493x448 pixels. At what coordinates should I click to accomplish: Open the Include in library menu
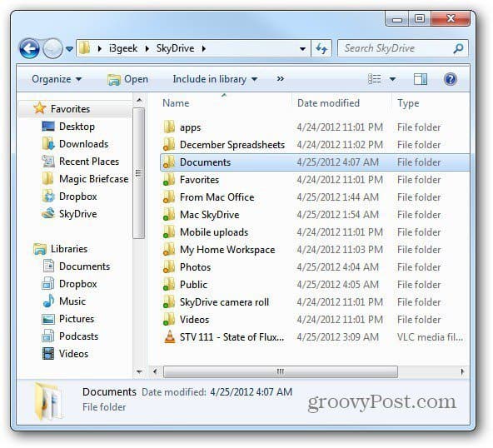click(215, 79)
